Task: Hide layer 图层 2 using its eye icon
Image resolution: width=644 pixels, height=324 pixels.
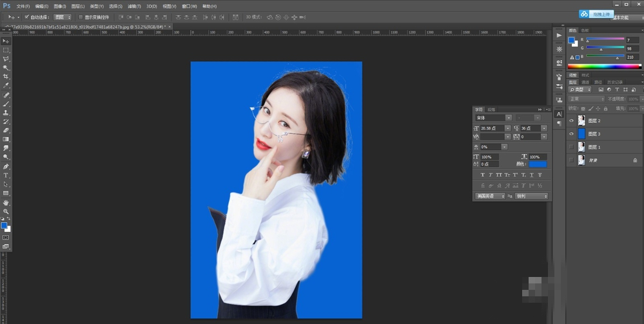Action: pyautogui.click(x=571, y=120)
